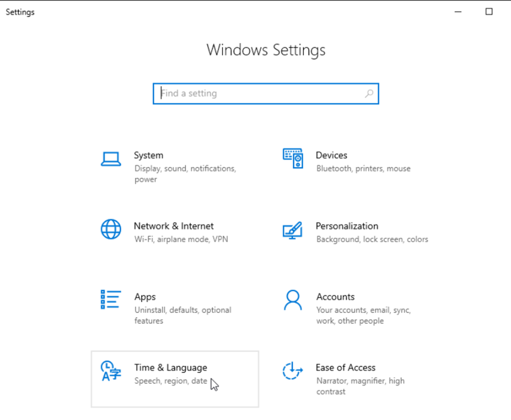Click the Ease of Access heading

tap(345, 368)
